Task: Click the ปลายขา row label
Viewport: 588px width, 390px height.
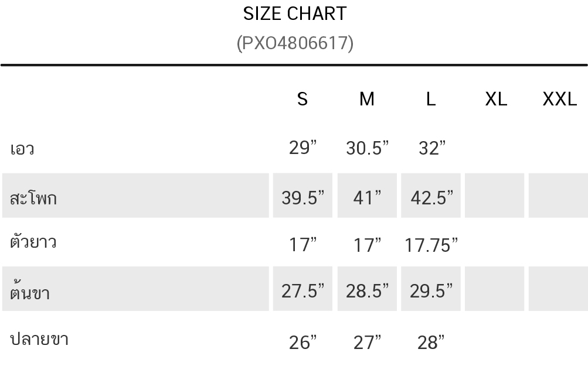Action: (x=39, y=339)
